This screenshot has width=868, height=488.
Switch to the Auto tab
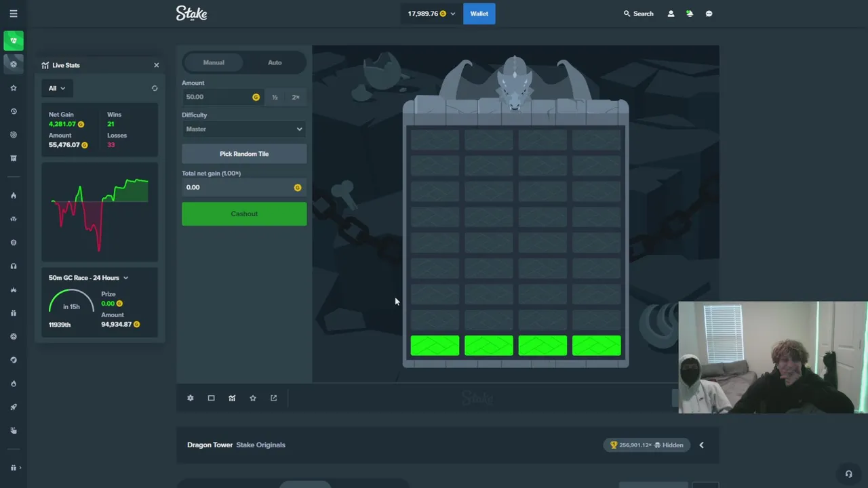(x=275, y=62)
